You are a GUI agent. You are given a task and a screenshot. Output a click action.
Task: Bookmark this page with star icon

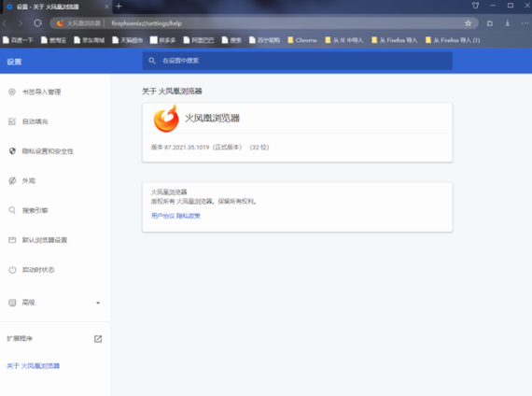coord(468,23)
